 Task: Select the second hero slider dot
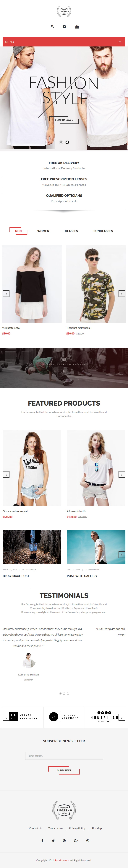67,142
